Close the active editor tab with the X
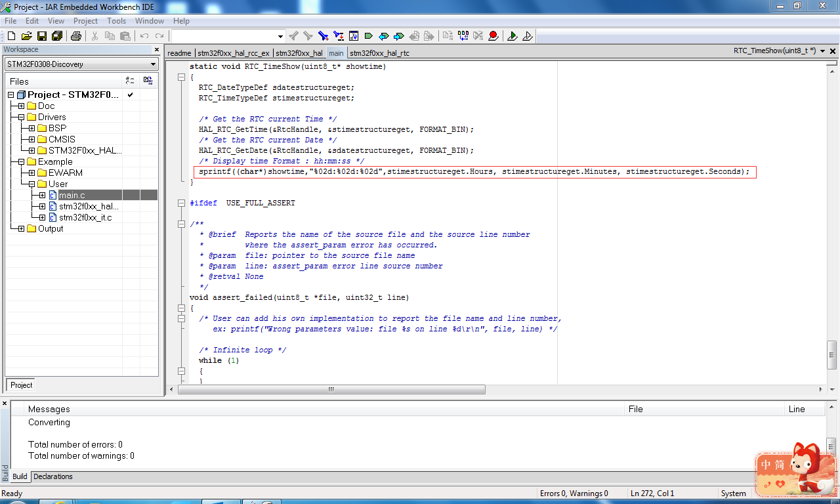This screenshot has height=504, width=840. point(833,51)
